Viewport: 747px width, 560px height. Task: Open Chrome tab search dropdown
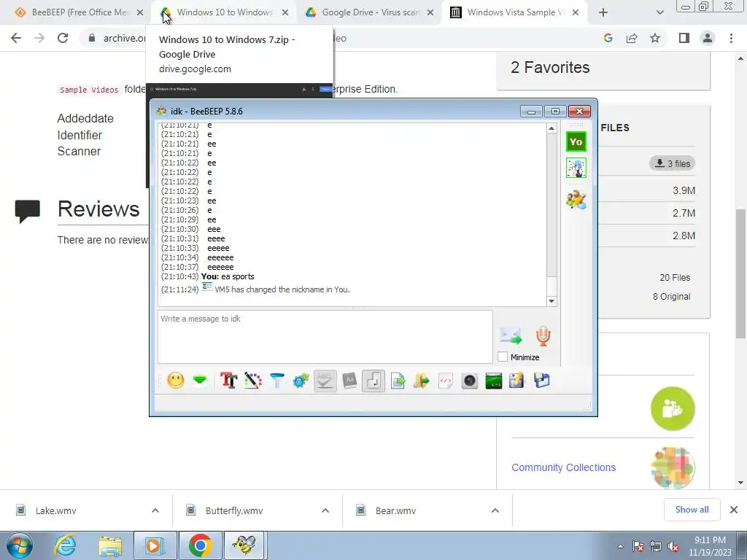coord(659,12)
